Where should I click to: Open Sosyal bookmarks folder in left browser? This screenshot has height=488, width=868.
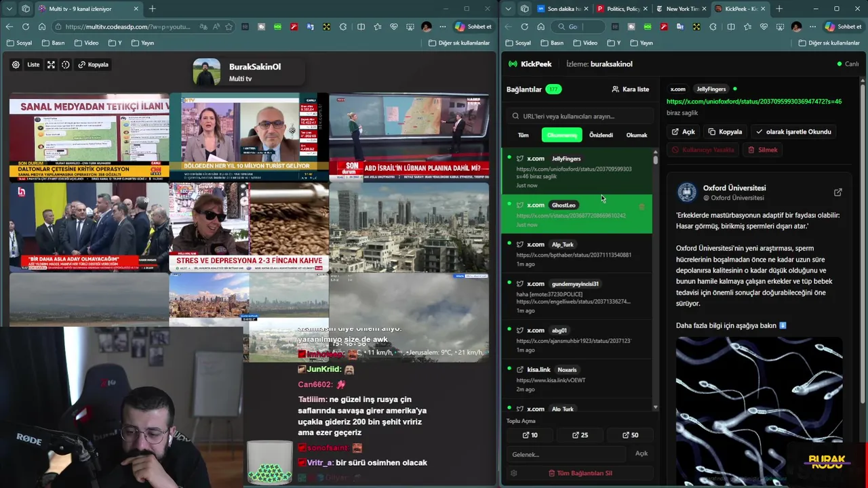[19, 43]
